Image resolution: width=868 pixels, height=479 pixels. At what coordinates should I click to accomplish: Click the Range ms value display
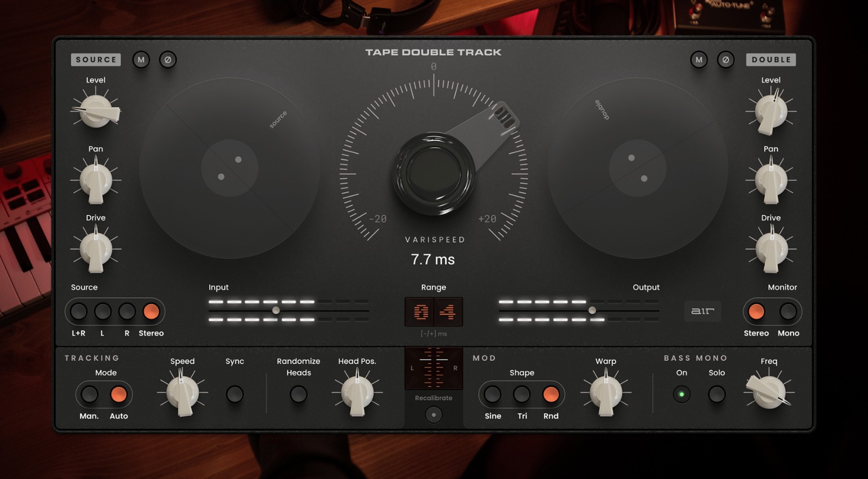(433, 312)
